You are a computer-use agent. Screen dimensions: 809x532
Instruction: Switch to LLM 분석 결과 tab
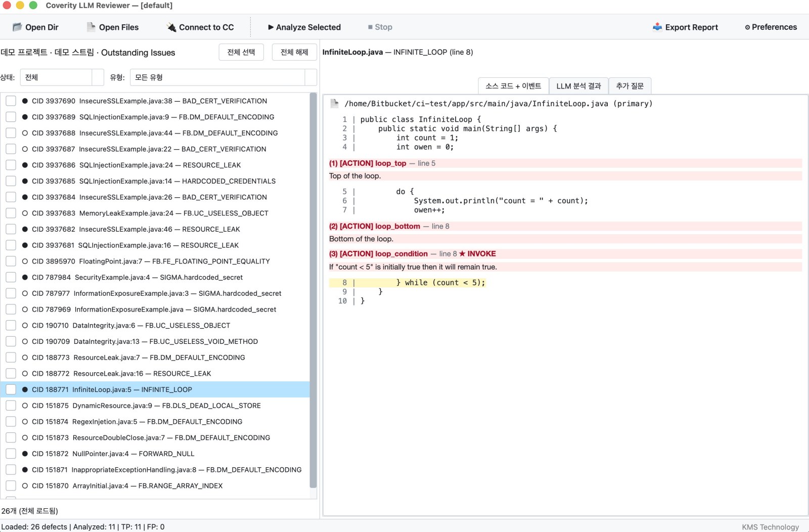(x=578, y=86)
